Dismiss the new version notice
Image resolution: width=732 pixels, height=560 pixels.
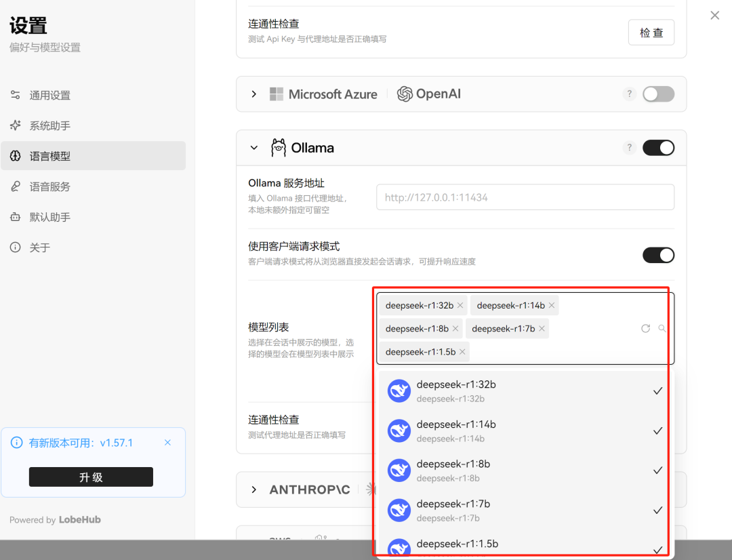(167, 442)
